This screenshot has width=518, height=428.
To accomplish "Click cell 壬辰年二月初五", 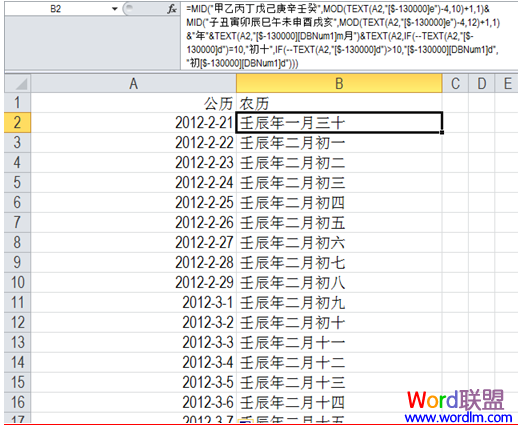I will [339, 223].
